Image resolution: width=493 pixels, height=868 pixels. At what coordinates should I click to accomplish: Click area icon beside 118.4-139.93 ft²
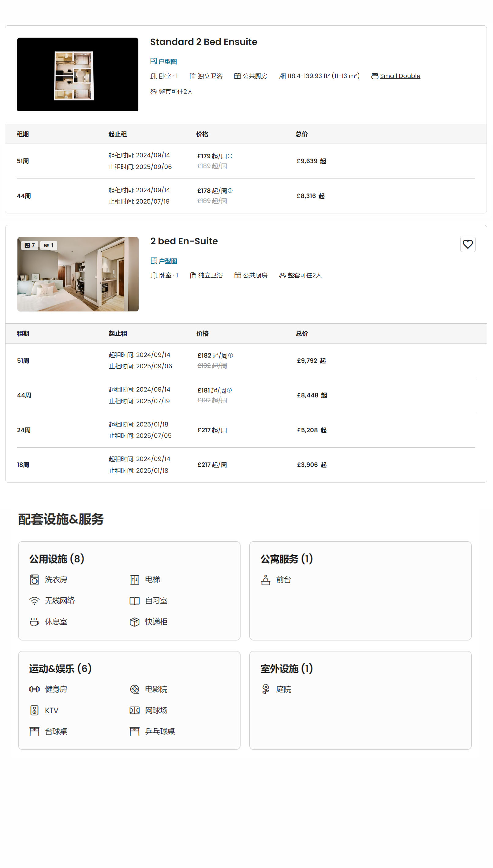click(x=282, y=76)
